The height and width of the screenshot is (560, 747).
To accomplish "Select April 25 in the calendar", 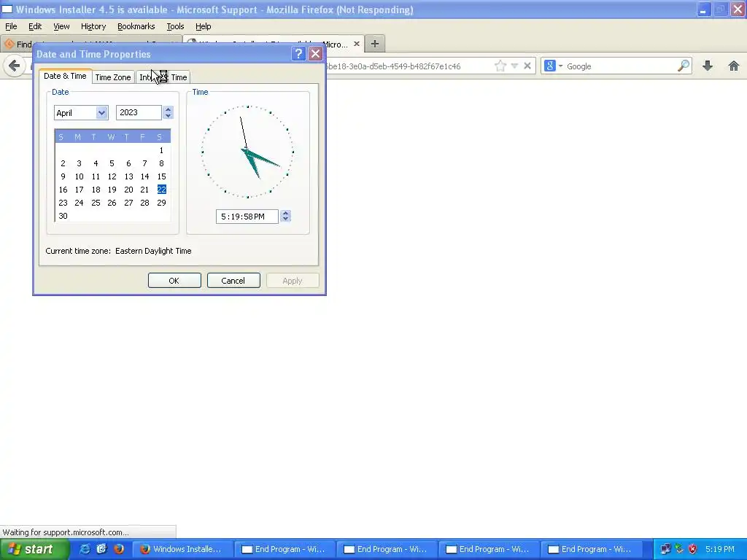I will pyautogui.click(x=96, y=203).
